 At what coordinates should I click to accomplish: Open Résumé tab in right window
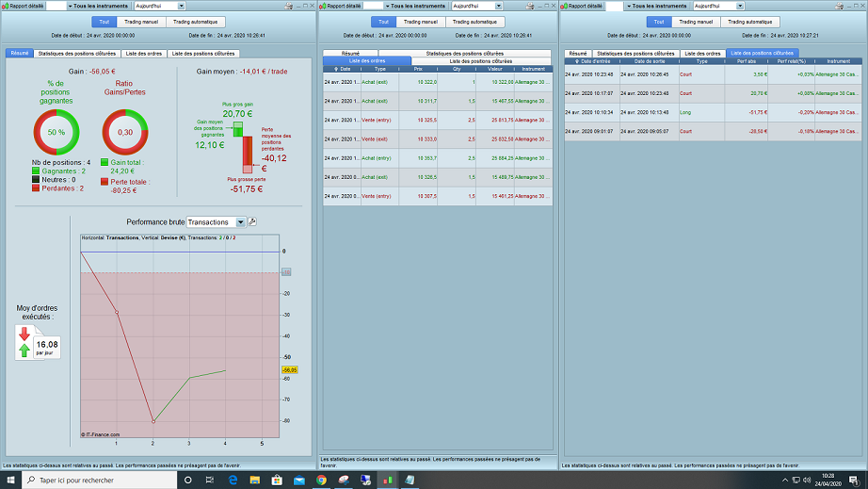(578, 54)
